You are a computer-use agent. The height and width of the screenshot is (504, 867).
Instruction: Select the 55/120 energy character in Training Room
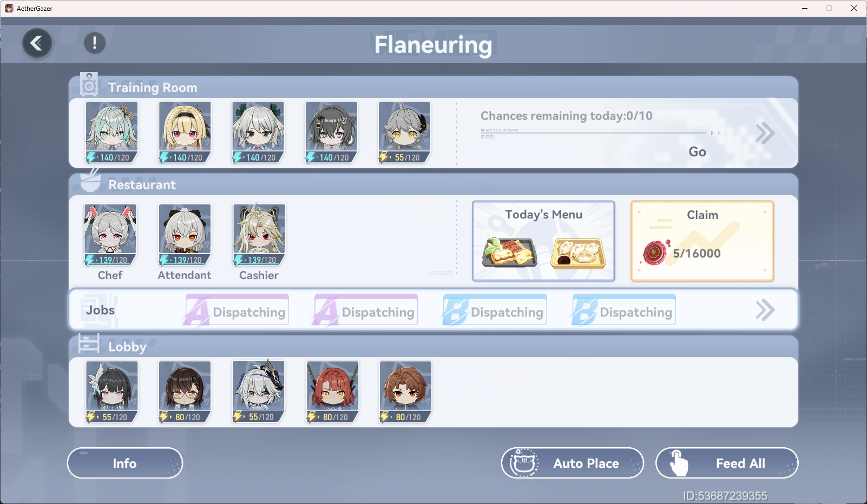tap(405, 132)
